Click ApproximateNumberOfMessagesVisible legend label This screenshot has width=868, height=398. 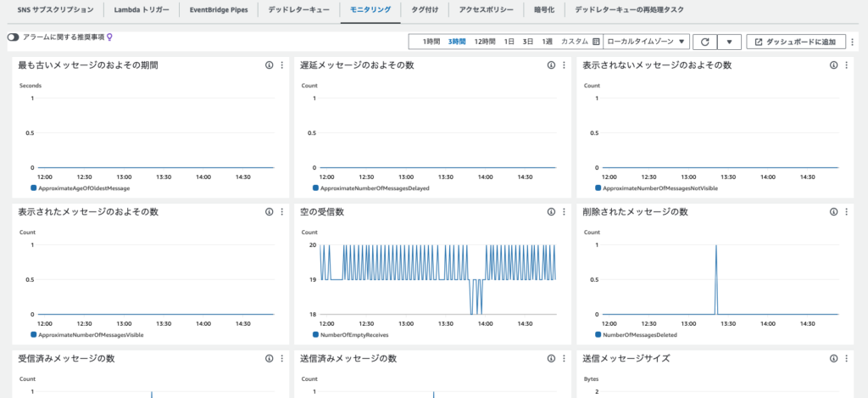click(x=92, y=335)
